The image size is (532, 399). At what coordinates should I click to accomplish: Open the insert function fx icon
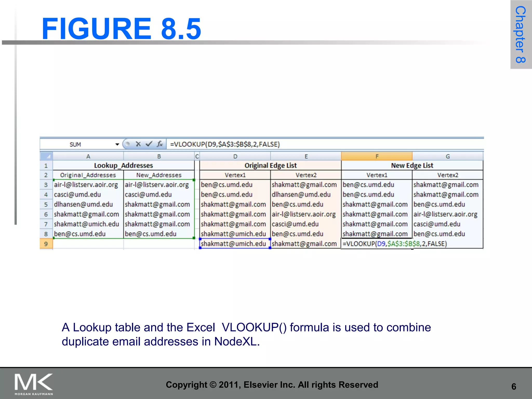[x=159, y=144]
